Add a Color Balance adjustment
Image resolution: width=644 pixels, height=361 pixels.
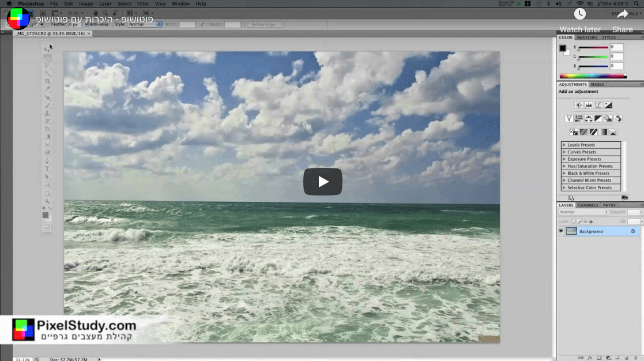coord(589,118)
